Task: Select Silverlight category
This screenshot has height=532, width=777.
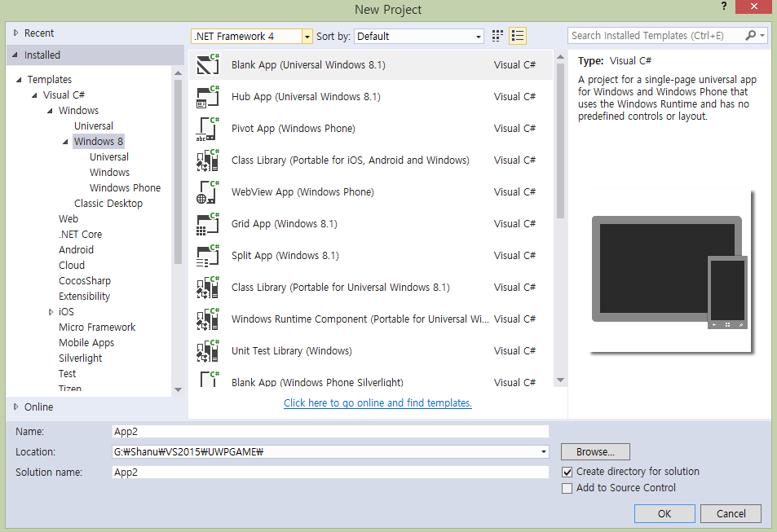Action: click(x=80, y=358)
